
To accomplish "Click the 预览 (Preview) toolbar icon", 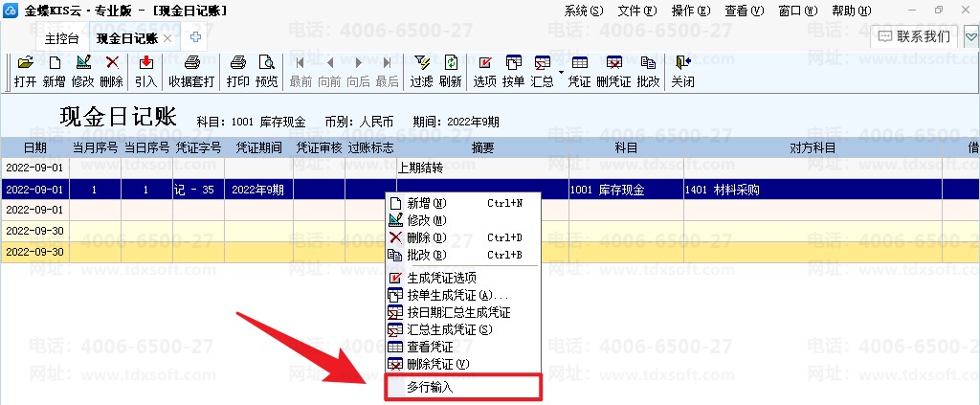I will [266, 71].
